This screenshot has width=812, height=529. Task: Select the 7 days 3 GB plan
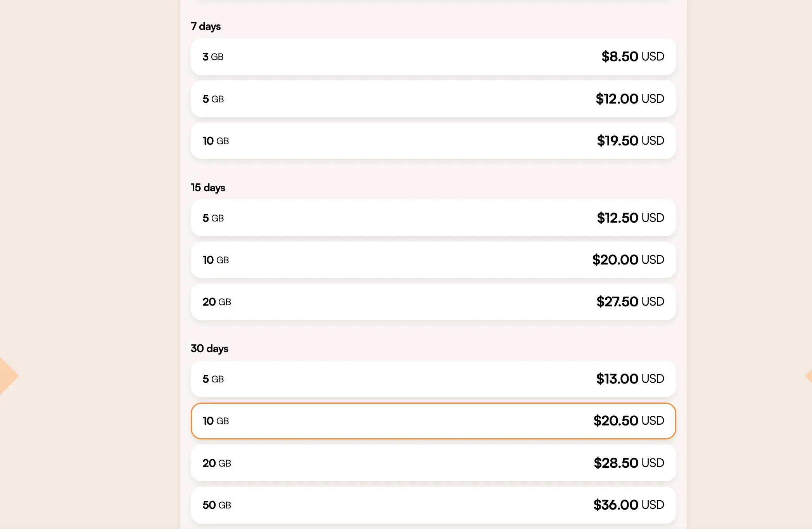[433, 57]
